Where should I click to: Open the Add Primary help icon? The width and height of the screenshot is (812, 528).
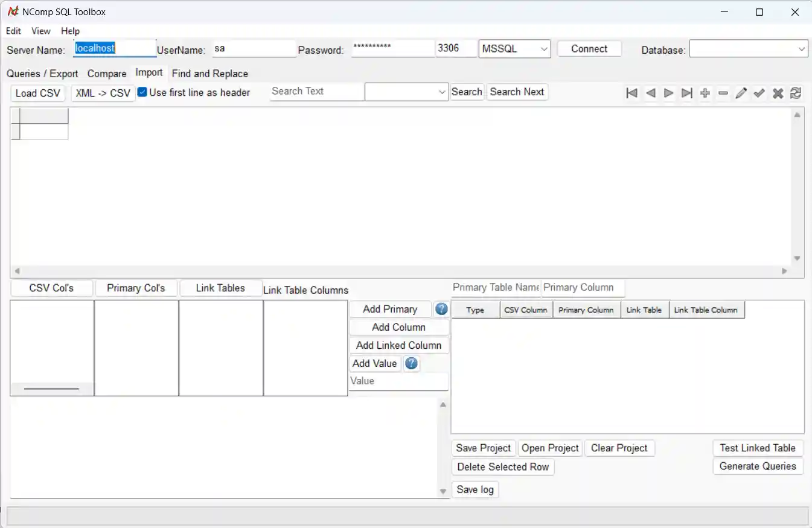tap(441, 309)
